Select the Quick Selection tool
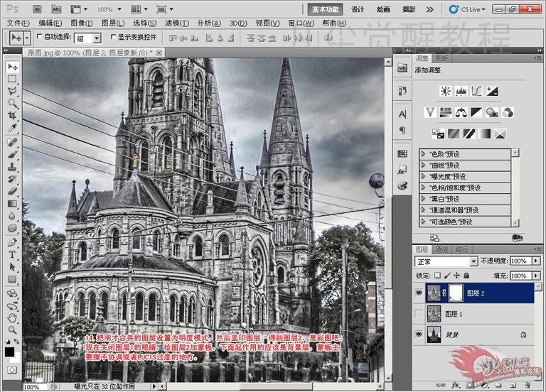546x392 pixels. (x=12, y=103)
